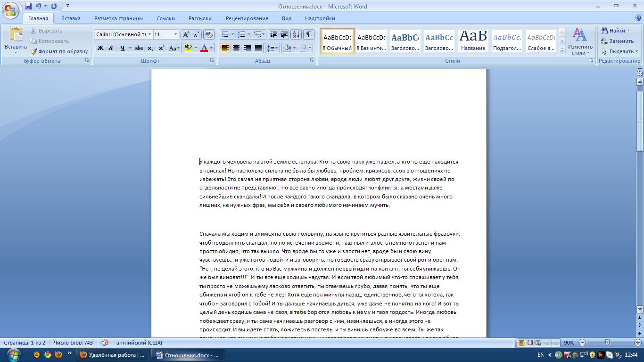The width and height of the screenshot is (644, 362).
Task: Click the zoom slider handle
Action: click(x=607, y=343)
